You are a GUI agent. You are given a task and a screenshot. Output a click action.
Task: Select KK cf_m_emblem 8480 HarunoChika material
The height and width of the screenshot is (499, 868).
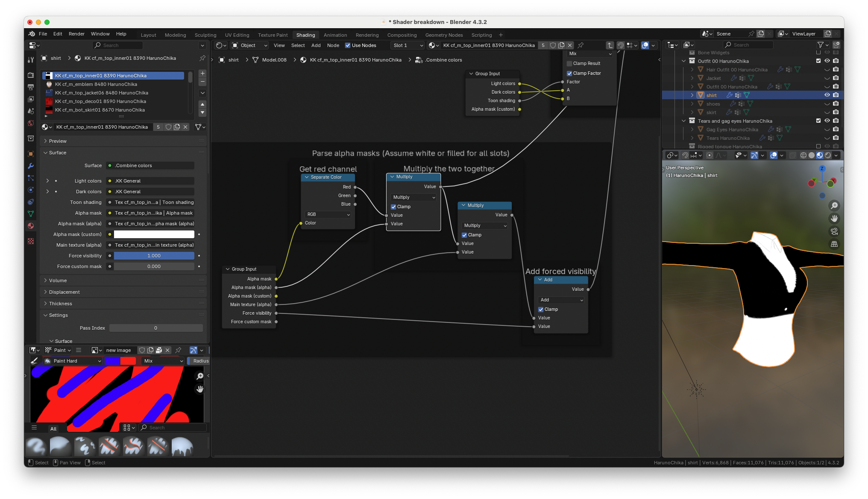[96, 84]
